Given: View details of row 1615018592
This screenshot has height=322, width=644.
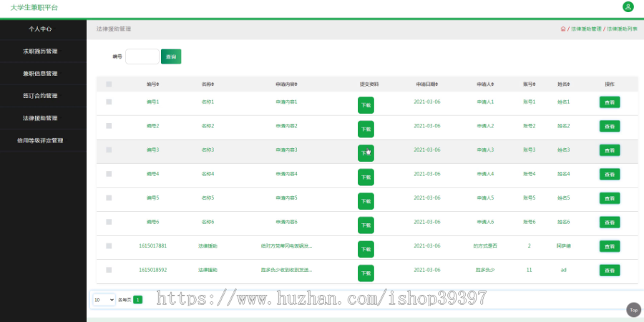Looking at the screenshot, I should 610,270.
